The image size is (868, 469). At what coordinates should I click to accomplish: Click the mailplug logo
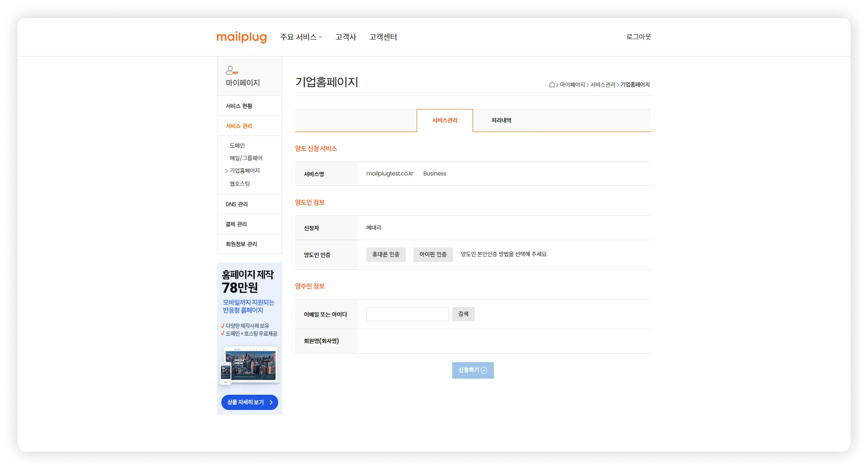[x=241, y=37]
